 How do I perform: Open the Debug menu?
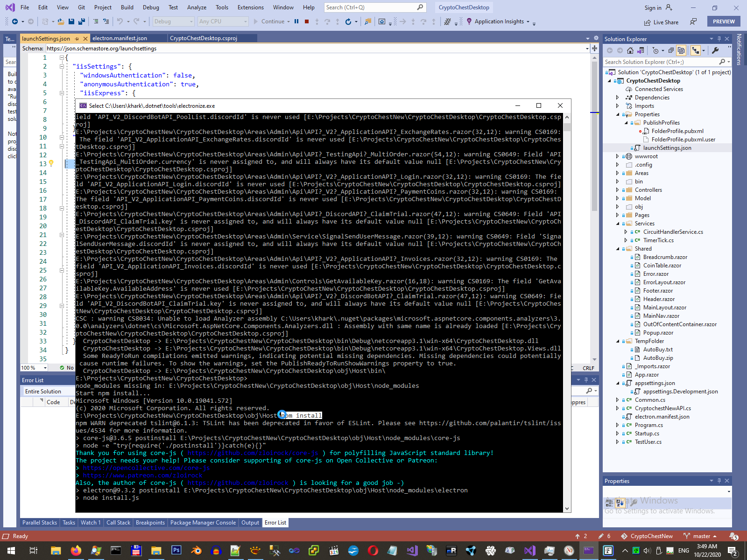point(151,7)
